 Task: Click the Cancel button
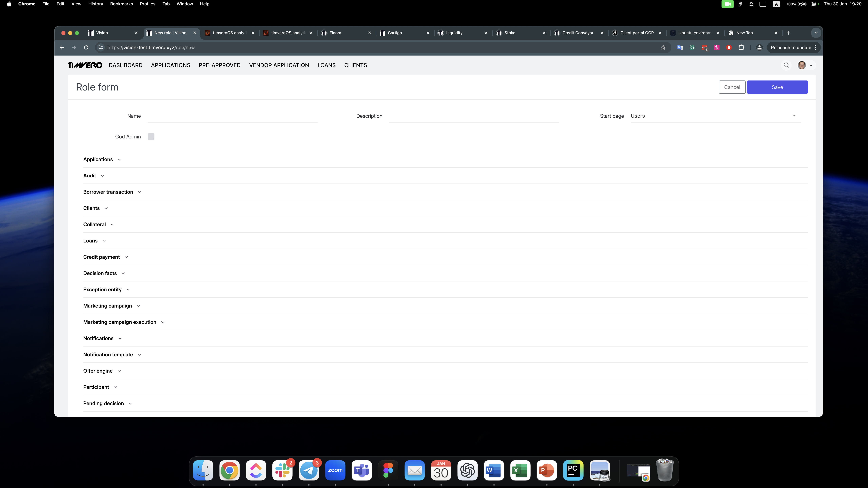(x=732, y=87)
